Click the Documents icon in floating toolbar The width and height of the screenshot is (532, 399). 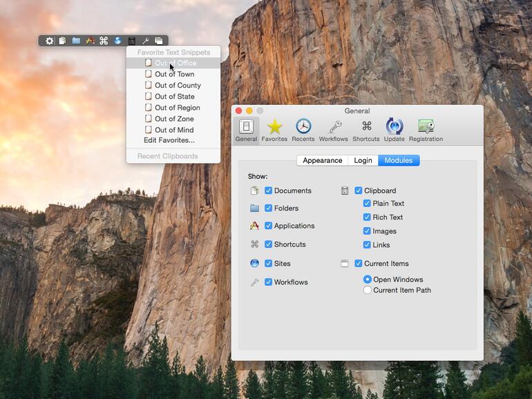[63, 41]
